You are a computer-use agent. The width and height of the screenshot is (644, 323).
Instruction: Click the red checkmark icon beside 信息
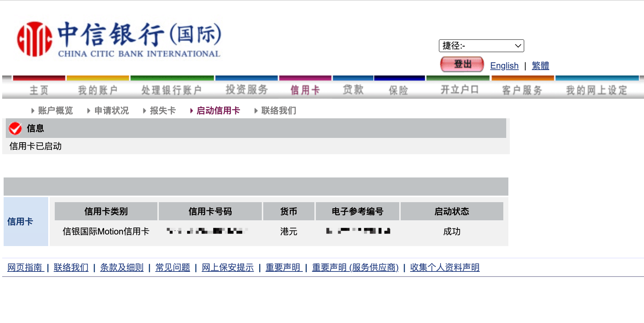click(15, 128)
